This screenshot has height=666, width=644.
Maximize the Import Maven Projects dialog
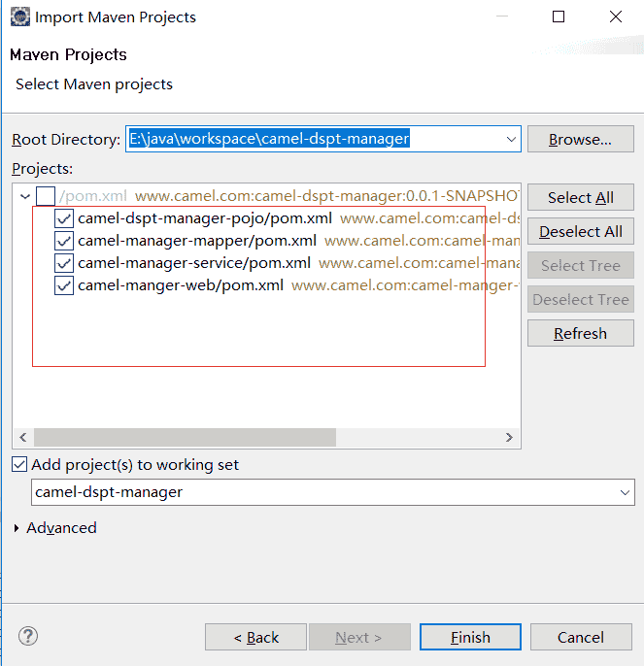pyautogui.click(x=559, y=17)
